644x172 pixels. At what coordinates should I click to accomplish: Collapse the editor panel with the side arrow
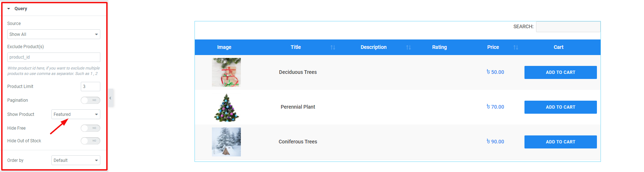tap(110, 98)
